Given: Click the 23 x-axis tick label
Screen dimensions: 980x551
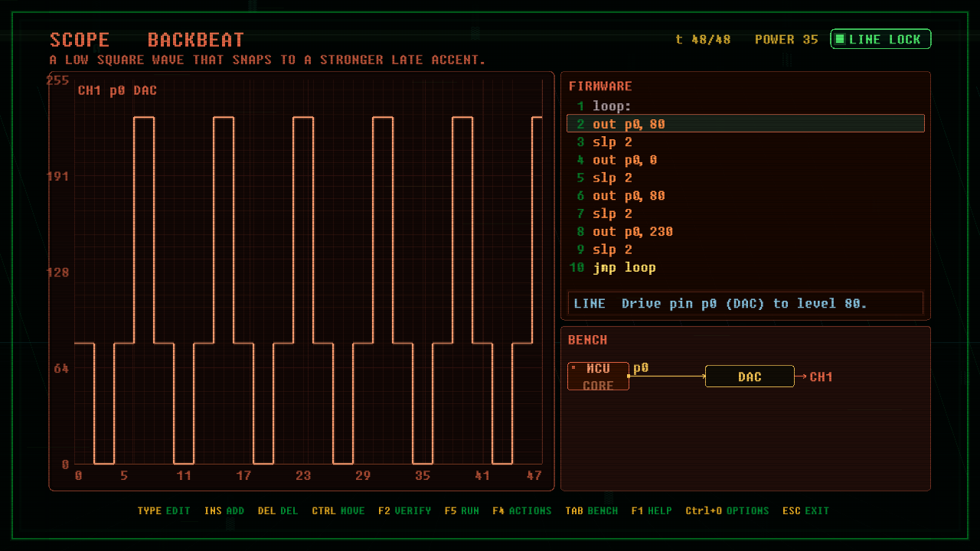Looking at the screenshot, I should [303, 476].
